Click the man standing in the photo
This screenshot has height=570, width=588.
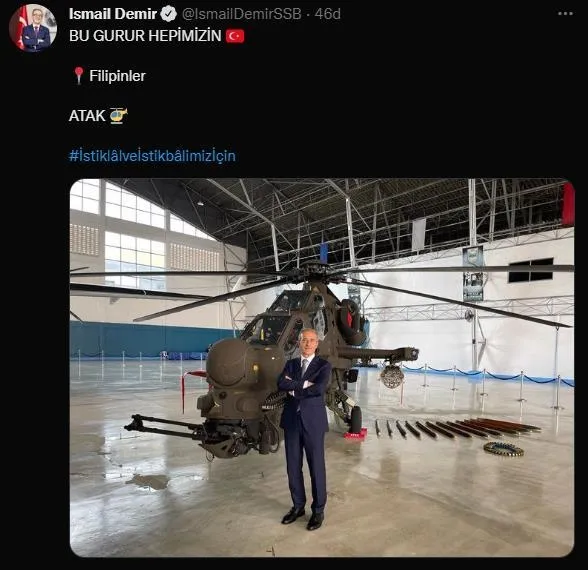tap(304, 429)
